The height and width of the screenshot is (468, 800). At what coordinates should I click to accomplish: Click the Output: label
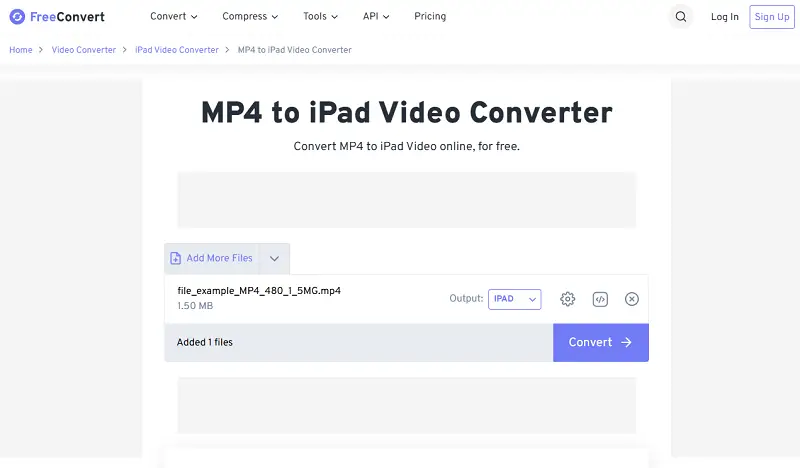pos(466,299)
